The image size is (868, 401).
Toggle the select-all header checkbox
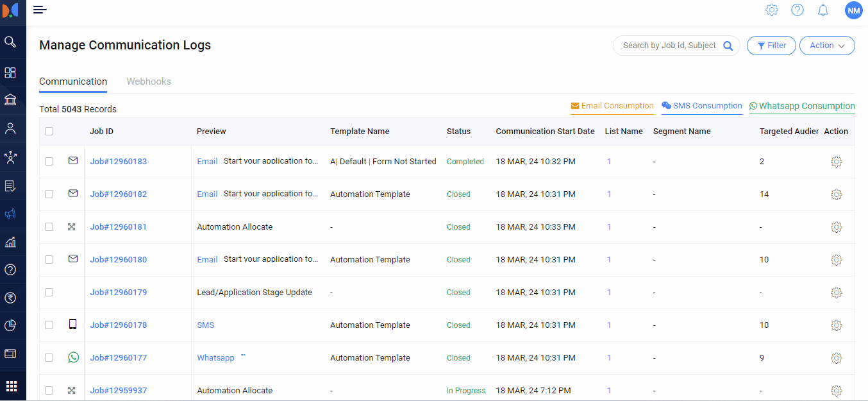[49, 131]
